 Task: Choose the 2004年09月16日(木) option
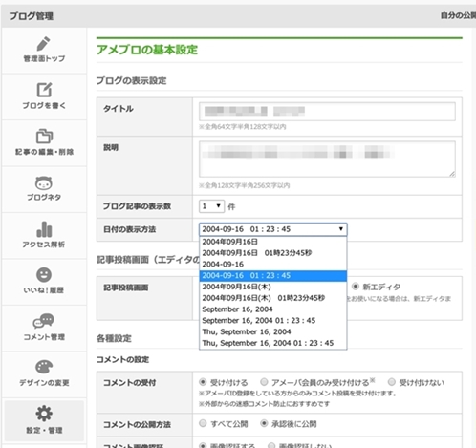click(x=273, y=287)
